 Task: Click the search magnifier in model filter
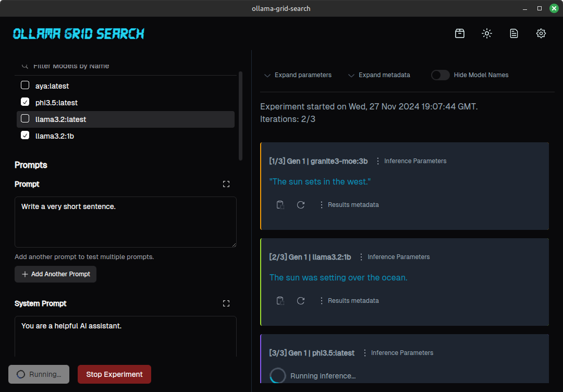[x=25, y=66]
